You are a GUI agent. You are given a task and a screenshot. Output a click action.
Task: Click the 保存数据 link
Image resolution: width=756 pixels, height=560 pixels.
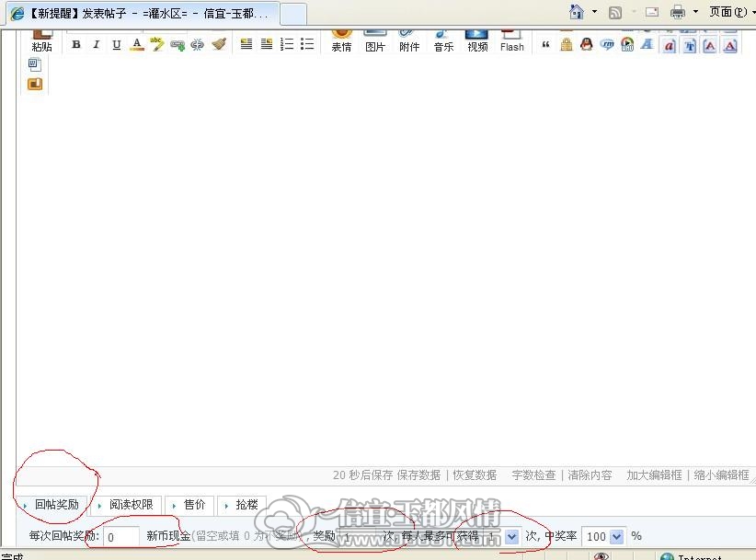coord(418,475)
